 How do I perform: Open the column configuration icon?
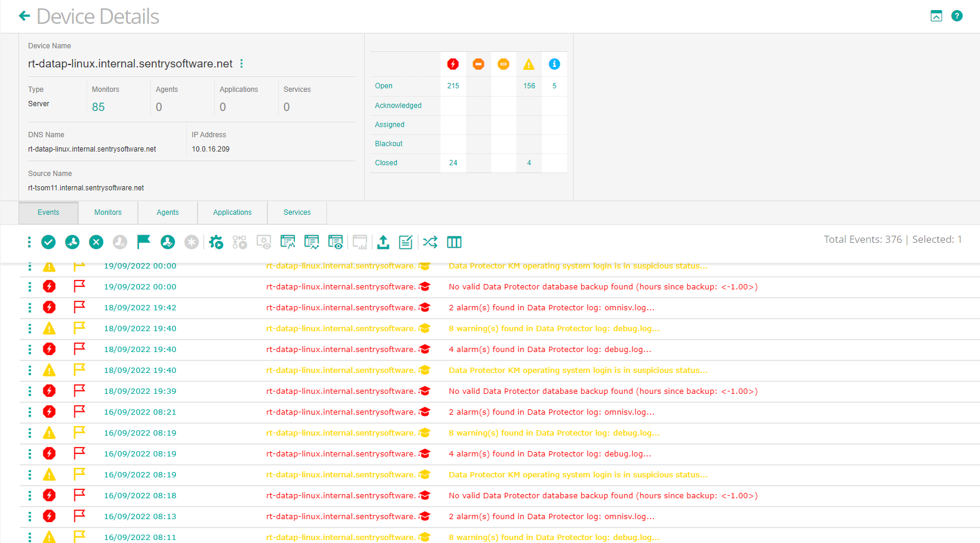click(454, 242)
